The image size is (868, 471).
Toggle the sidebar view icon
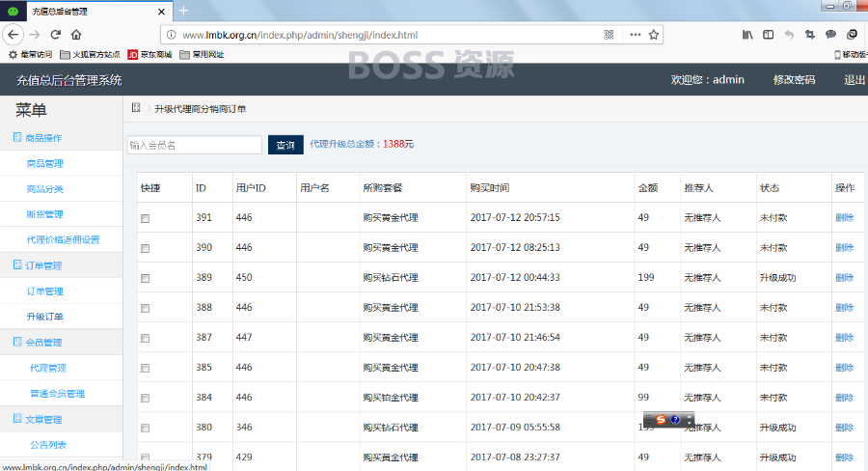(x=768, y=35)
